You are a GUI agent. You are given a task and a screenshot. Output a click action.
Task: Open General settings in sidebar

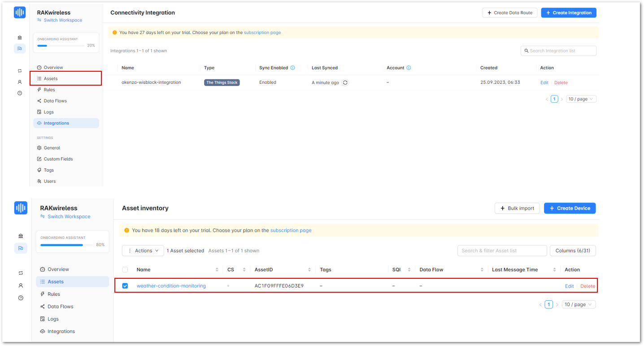[x=66, y=147]
